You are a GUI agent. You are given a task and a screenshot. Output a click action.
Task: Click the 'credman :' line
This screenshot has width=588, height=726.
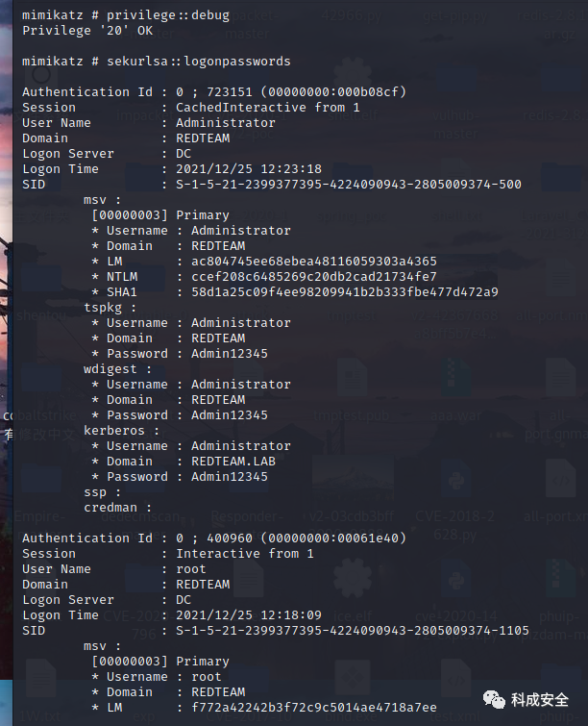click(117, 508)
